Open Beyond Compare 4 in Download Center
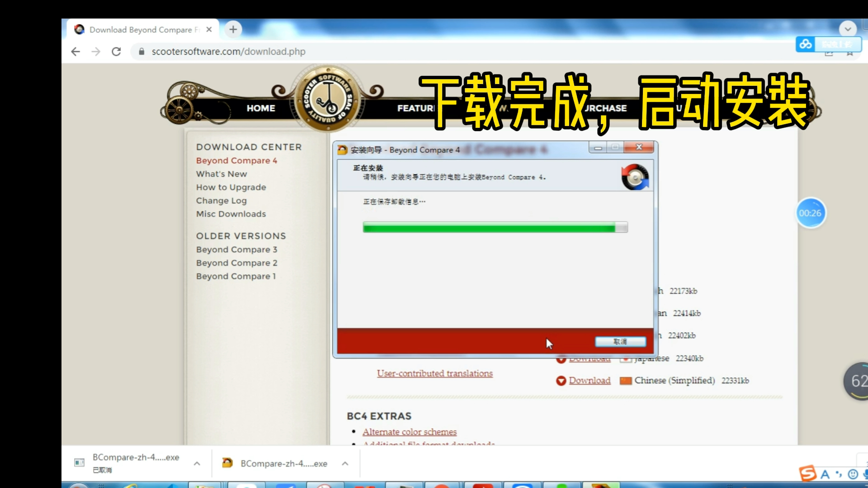Image resolution: width=868 pixels, height=488 pixels. (x=236, y=160)
